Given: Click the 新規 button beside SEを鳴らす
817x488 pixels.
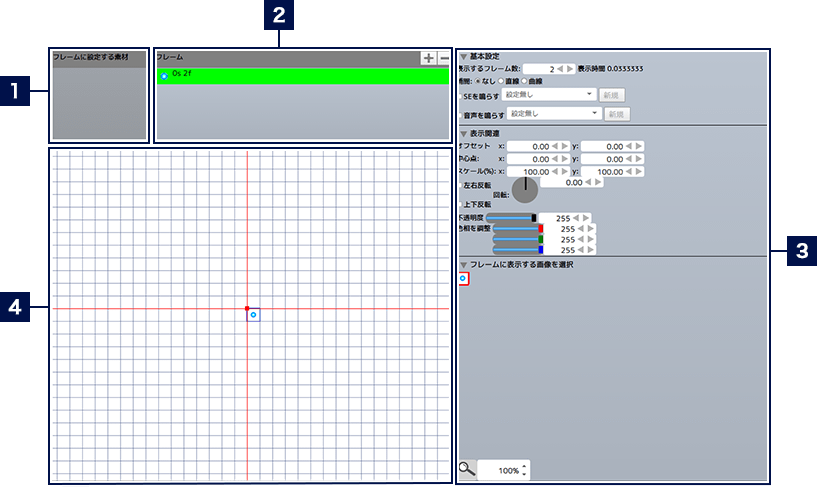Looking at the screenshot, I should coord(614,94).
